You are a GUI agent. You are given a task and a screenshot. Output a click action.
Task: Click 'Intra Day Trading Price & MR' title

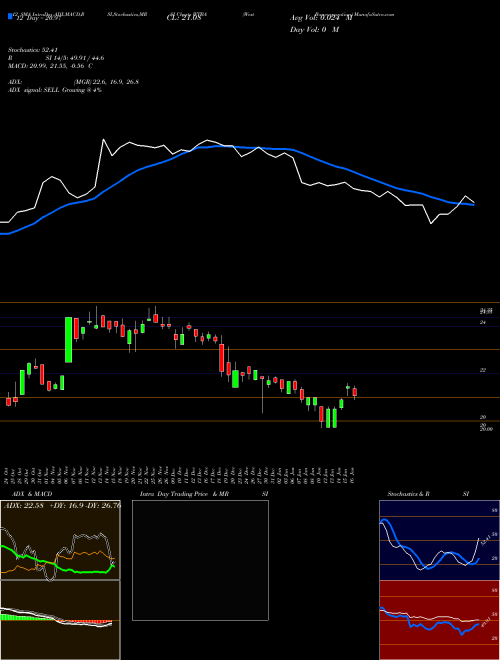coord(184,494)
